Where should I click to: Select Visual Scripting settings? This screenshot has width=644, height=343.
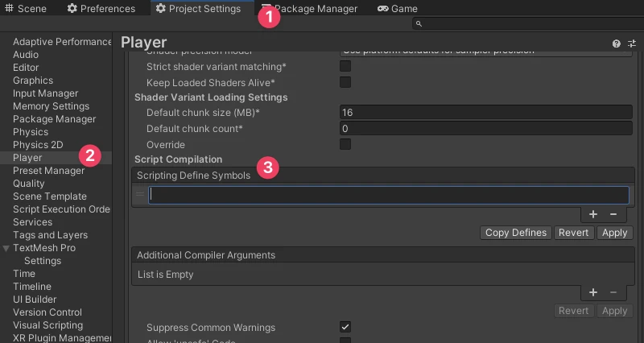click(x=47, y=325)
